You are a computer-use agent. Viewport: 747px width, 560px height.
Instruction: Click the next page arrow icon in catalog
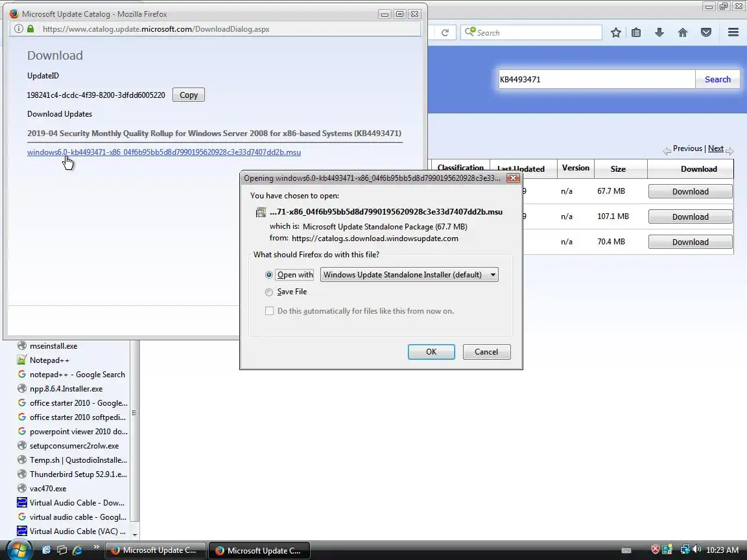(x=729, y=150)
